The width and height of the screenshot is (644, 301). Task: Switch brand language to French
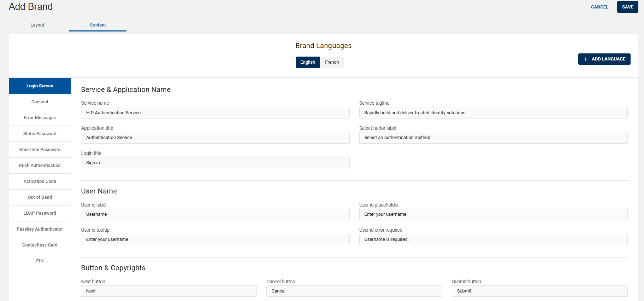(332, 62)
